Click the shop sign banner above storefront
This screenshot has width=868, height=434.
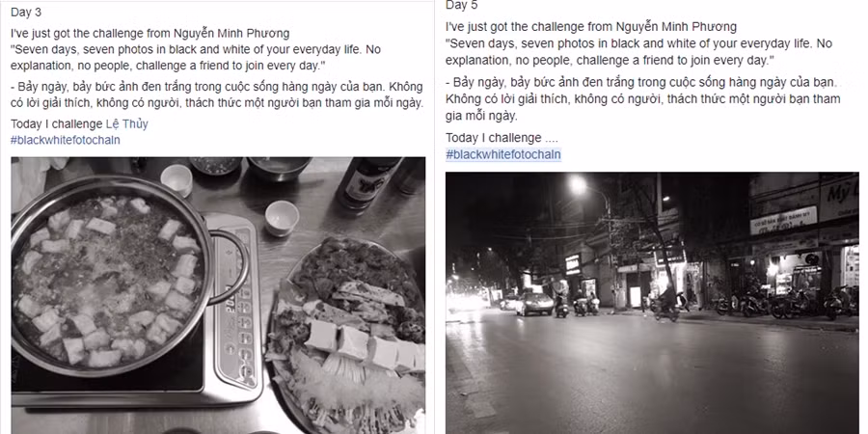[x=783, y=220]
